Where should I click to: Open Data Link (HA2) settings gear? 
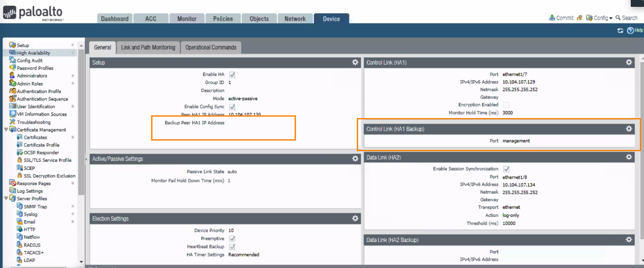(x=629, y=157)
